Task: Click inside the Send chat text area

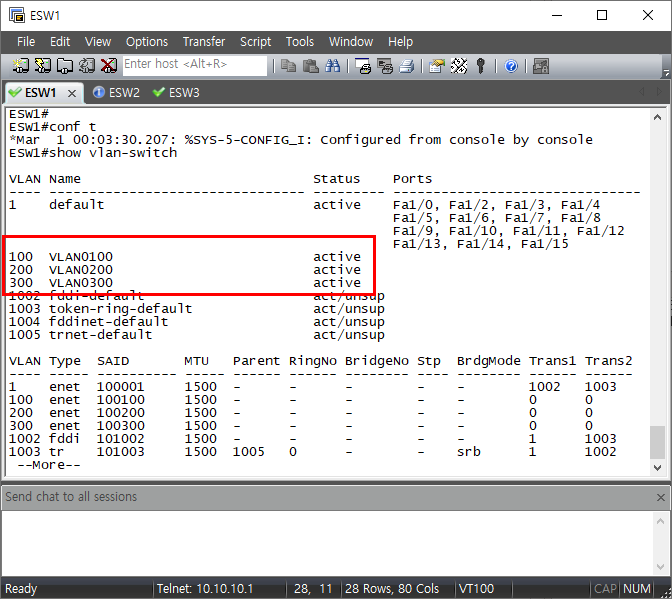Action: 328,543
